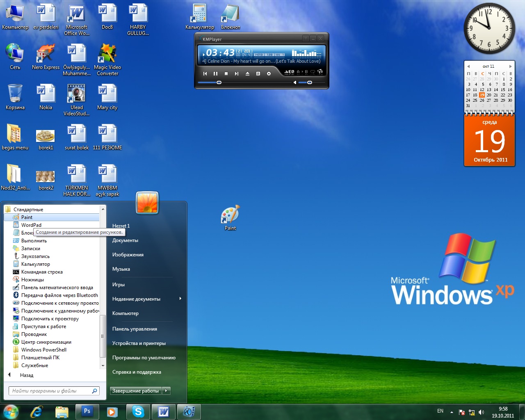
Task: Click the KMPlayer volume slider handle
Action: point(310,82)
